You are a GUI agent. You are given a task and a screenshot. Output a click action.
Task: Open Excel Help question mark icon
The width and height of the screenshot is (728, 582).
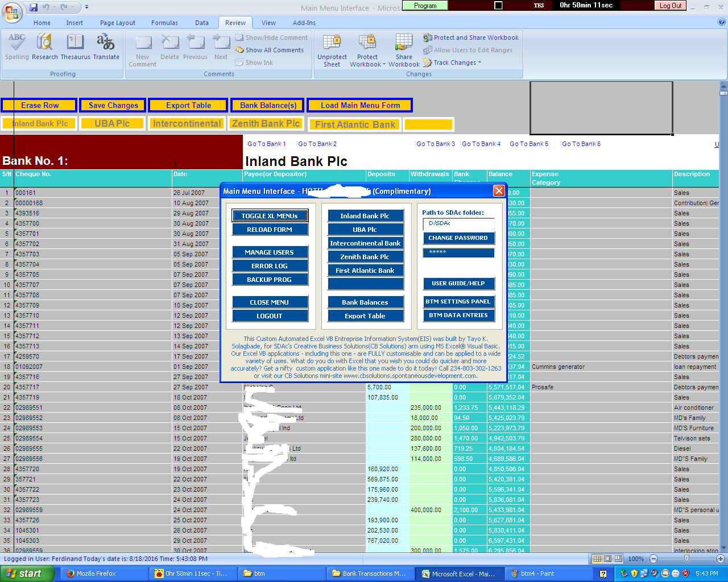pyautogui.click(x=722, y=22)
